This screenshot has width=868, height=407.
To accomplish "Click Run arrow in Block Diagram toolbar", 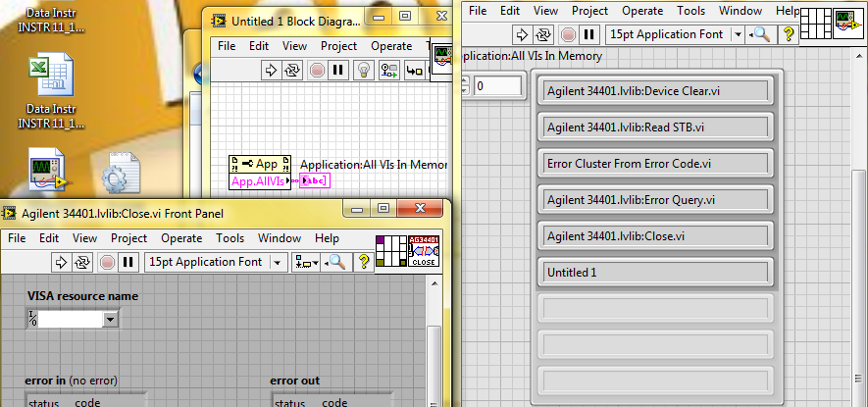I will (x=271, y=71).
